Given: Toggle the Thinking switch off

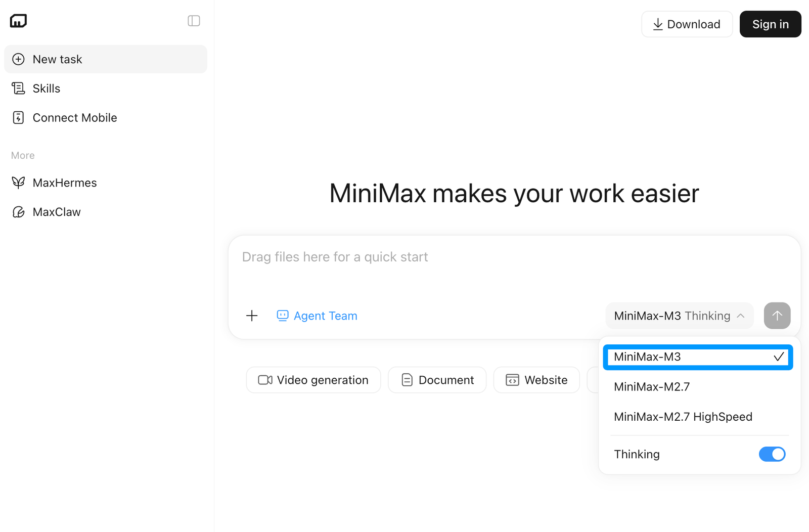Looking at the screenshot, I should click(x=772, y=454).
